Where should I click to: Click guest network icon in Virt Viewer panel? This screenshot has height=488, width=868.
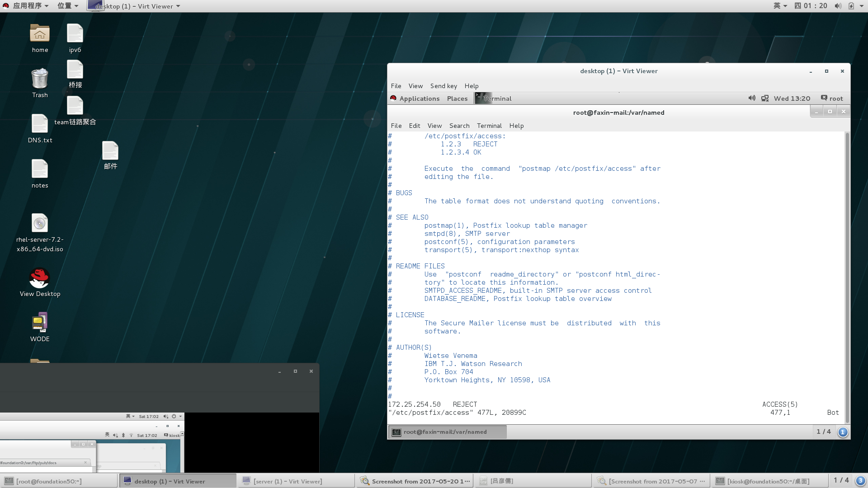pos(765,98)
